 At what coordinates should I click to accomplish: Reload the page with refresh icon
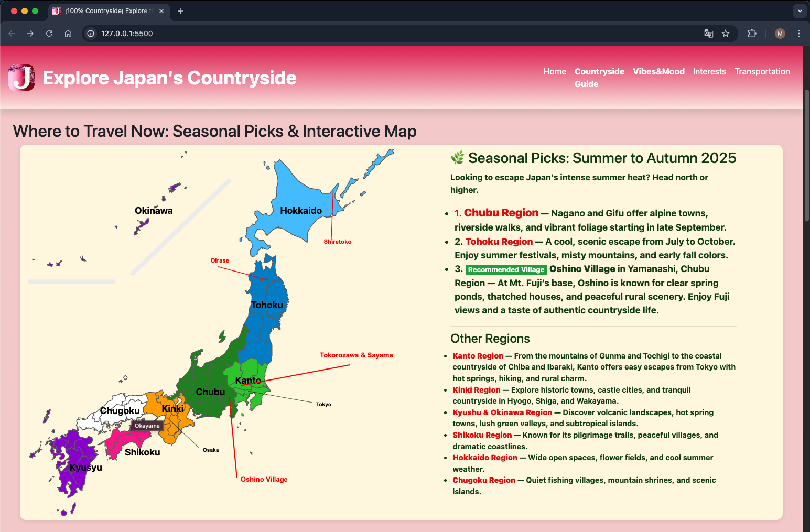click(x=49, y=34)
